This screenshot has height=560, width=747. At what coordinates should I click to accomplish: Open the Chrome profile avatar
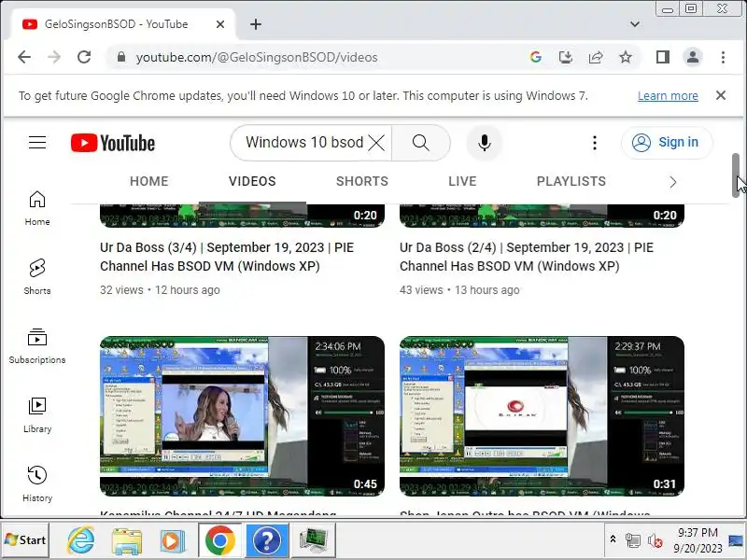click(693, 57)
